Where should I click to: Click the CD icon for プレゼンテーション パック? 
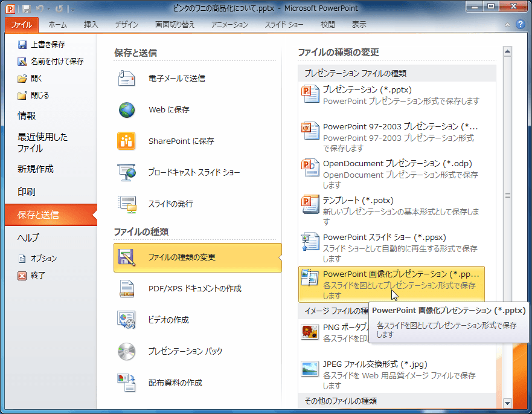click(x=127, y=351)
